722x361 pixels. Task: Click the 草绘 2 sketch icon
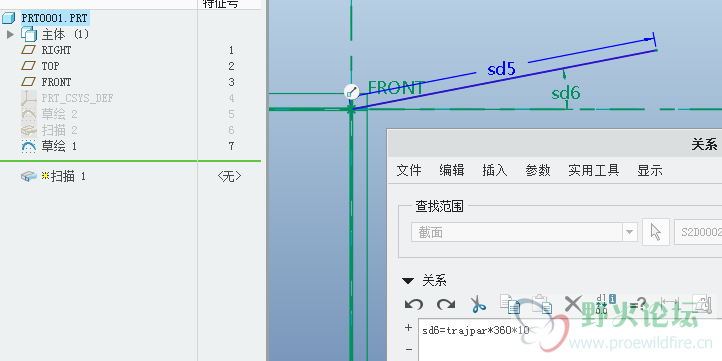pos(29,114)
